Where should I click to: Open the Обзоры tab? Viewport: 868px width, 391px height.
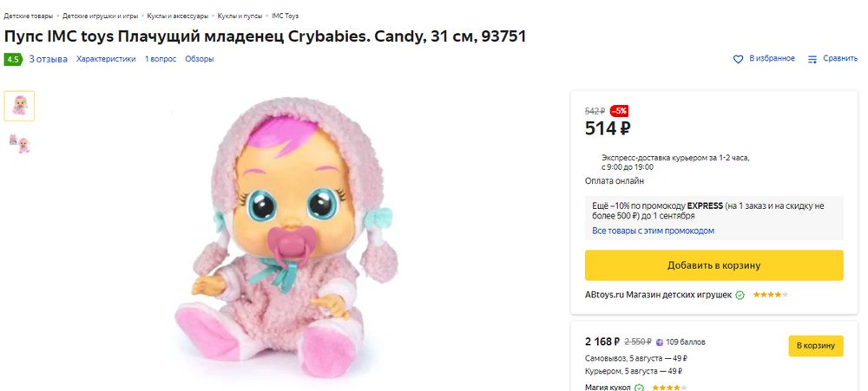199,59
